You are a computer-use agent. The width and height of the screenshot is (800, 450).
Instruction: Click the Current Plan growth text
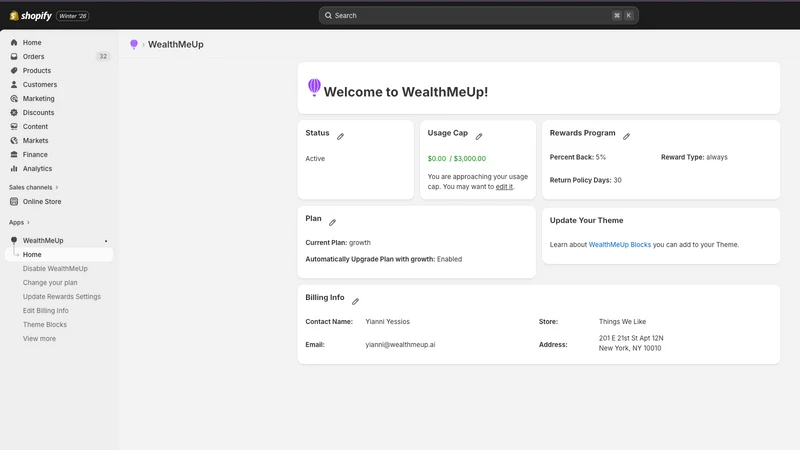click(338, 243)
